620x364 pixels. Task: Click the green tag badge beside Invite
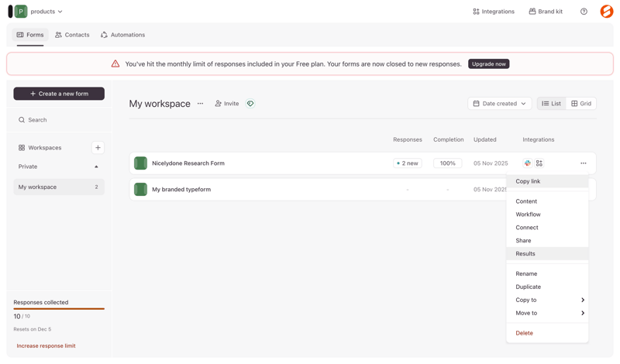(x=250, y=104)
